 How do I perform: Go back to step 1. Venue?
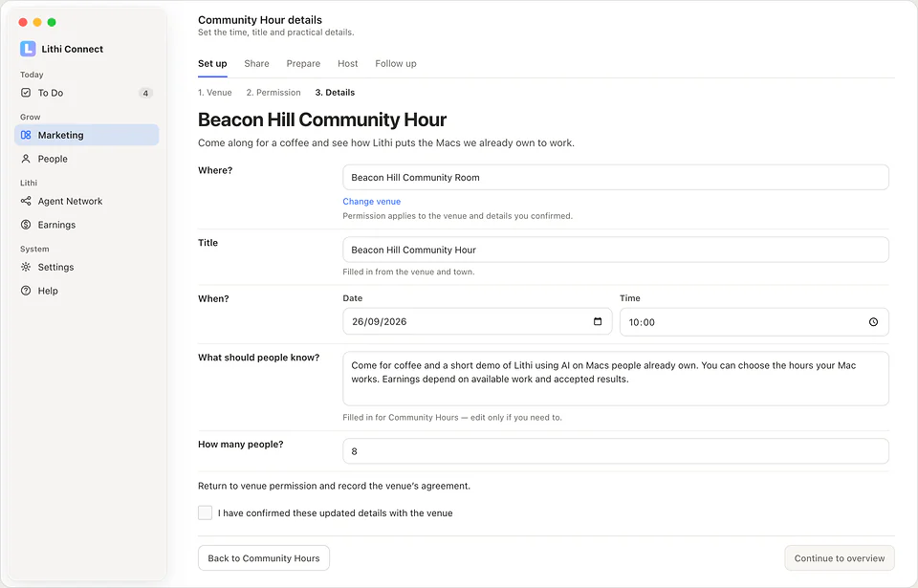tap(215, 93)
